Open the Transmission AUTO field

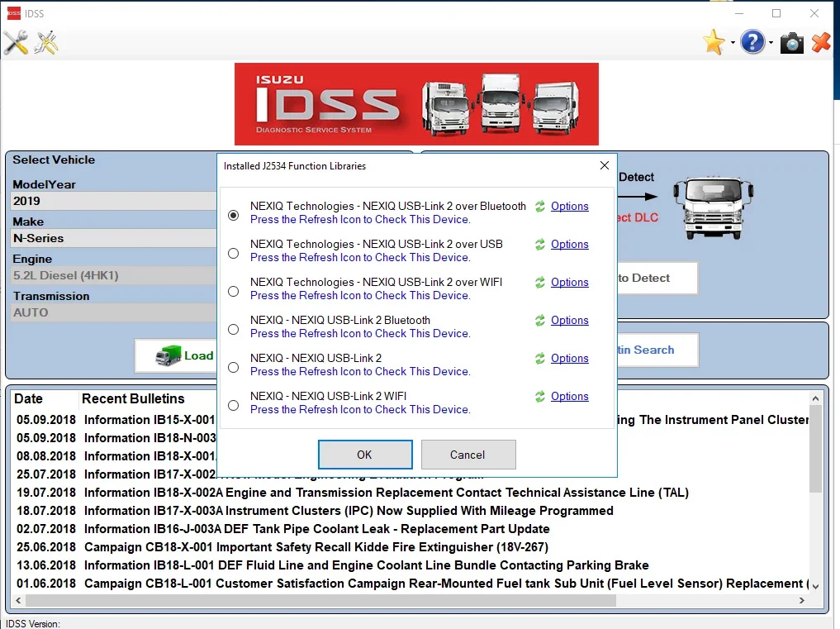[114, 312]
